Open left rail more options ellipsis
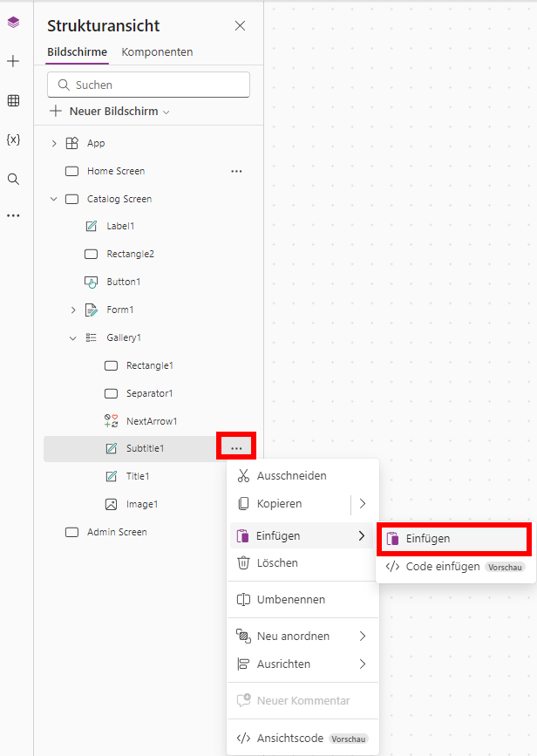The height and width of the screenshot is (756, 537). tap(13, 215)
